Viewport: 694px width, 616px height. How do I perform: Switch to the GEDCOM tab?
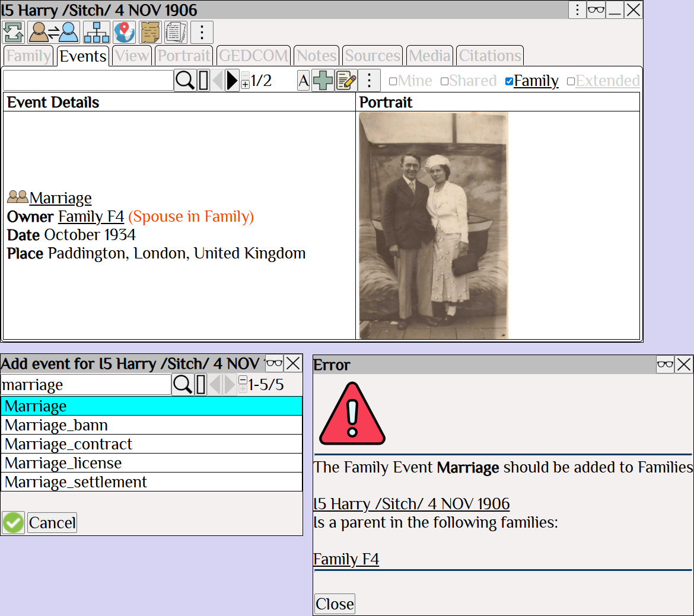253,56
